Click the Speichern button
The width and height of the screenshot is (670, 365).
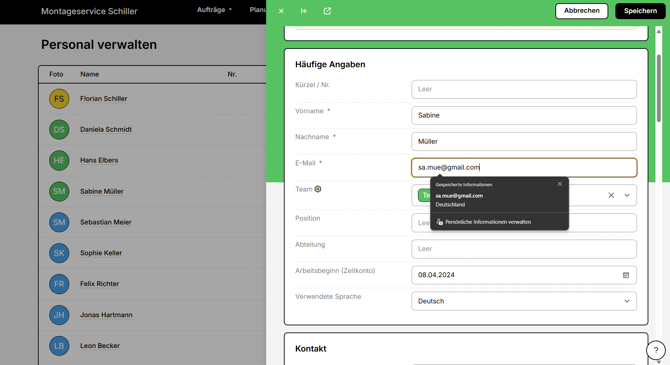[x=640, y=11]
